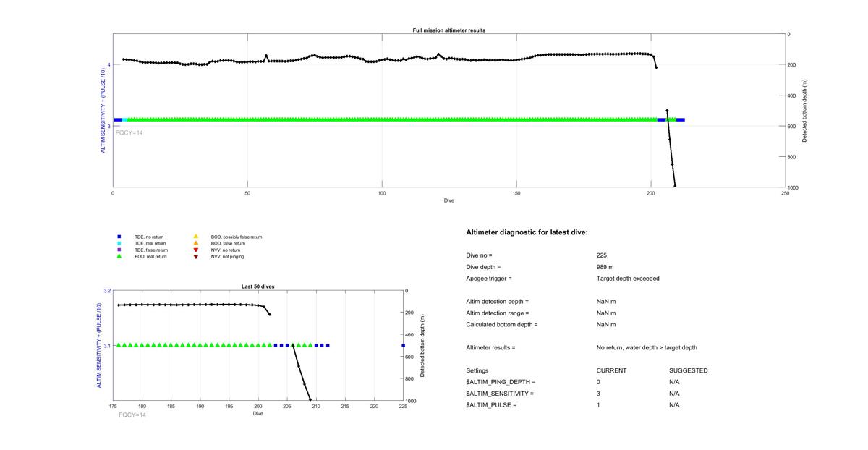Screen dimensions: 868x450
Task: Click the purple square TDE false return legend marker
Action: coord(118,250)
